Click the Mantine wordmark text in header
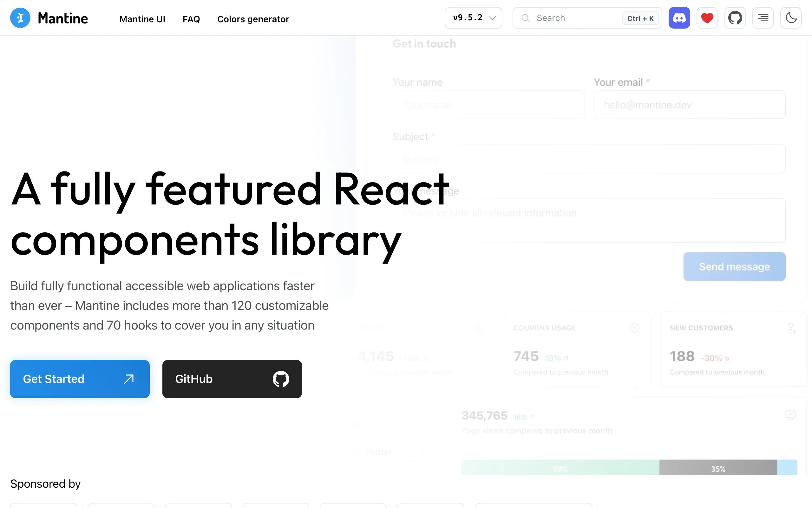This screenshot has width=812, height=508. [x=63, y=18]
